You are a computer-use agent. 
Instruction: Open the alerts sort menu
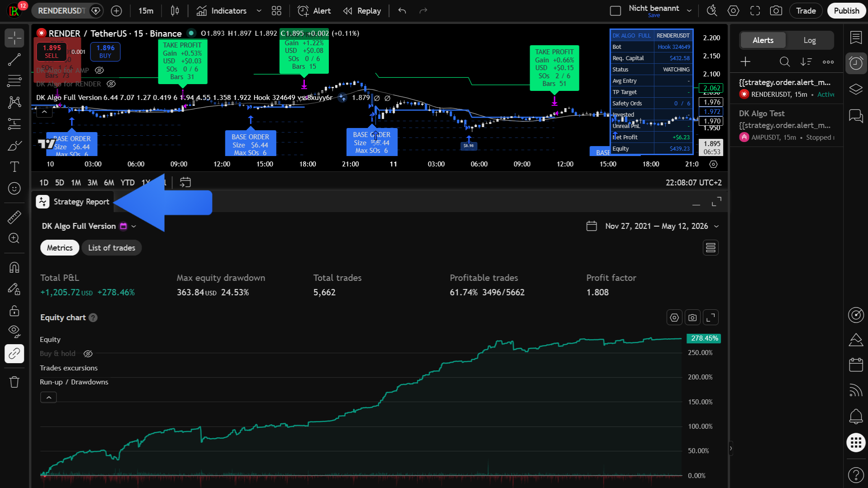click(x=806, y=62)
